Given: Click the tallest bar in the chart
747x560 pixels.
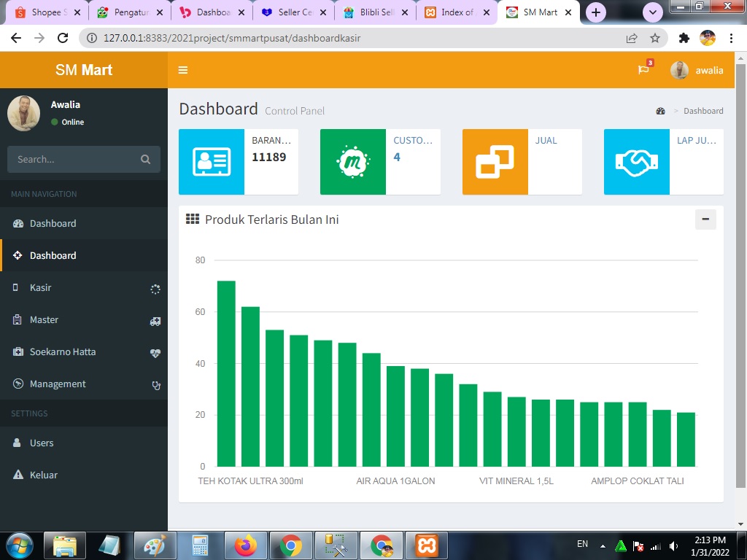Looking at the screenshot, I should (226, 373).
